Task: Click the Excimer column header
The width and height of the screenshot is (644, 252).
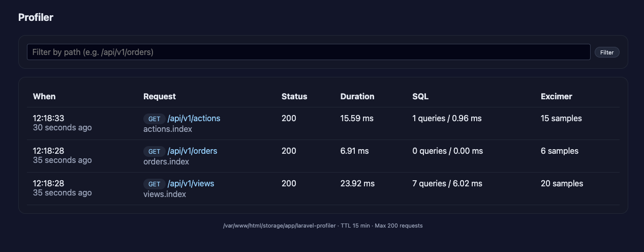Action: pos(556,96)
